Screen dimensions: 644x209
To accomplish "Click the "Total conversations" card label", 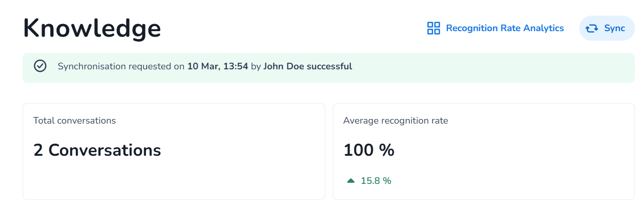I will tap(74, 121).
